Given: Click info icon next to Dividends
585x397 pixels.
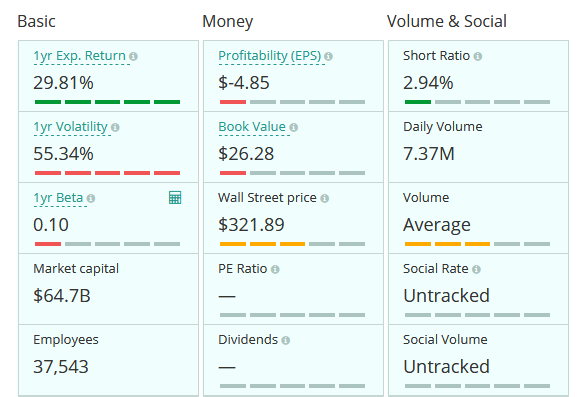Looking at the screenshot, I should pyautogui.click(x=286, y=340).
